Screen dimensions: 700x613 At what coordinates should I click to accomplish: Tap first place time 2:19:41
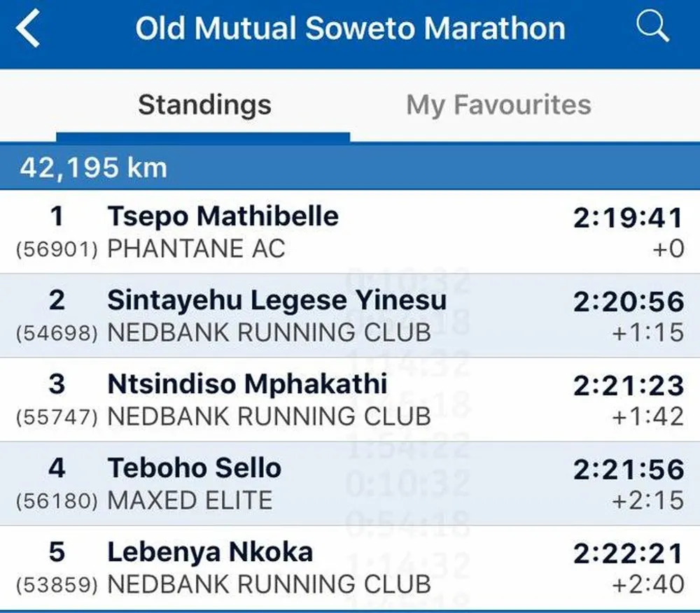pos(628,218)
